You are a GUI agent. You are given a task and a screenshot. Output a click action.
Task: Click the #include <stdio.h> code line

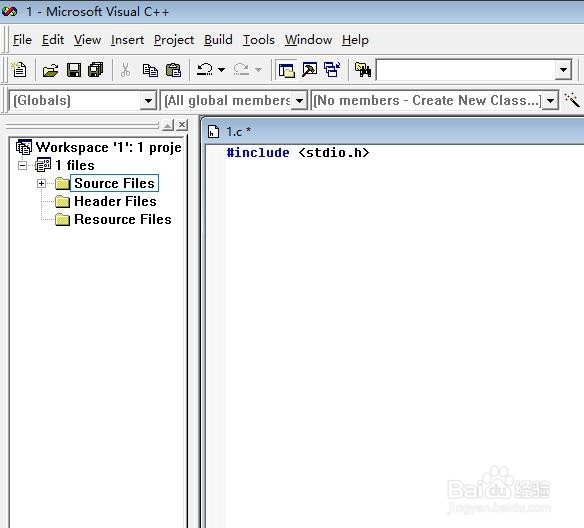pyautogui.click(x=298, y=153)
